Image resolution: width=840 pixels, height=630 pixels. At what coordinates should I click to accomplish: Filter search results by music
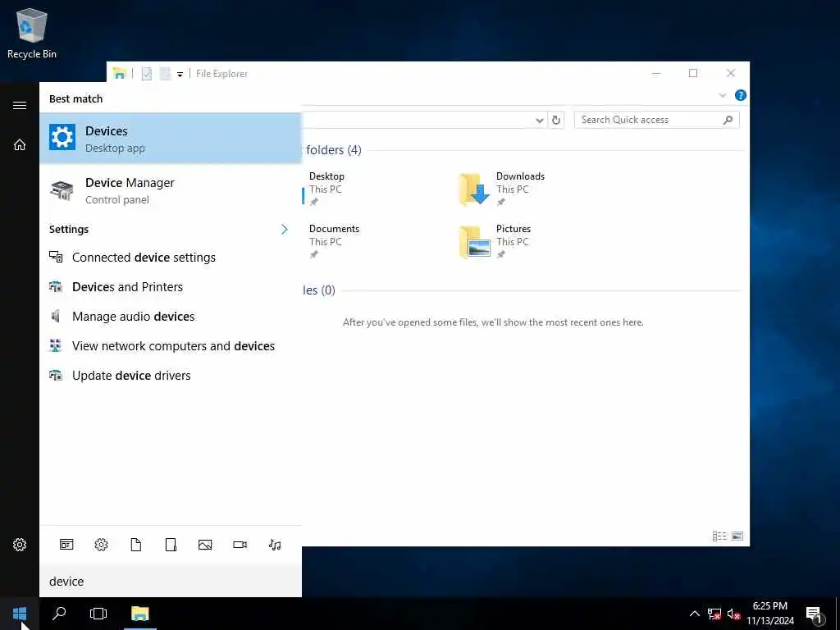pos(275,545)
